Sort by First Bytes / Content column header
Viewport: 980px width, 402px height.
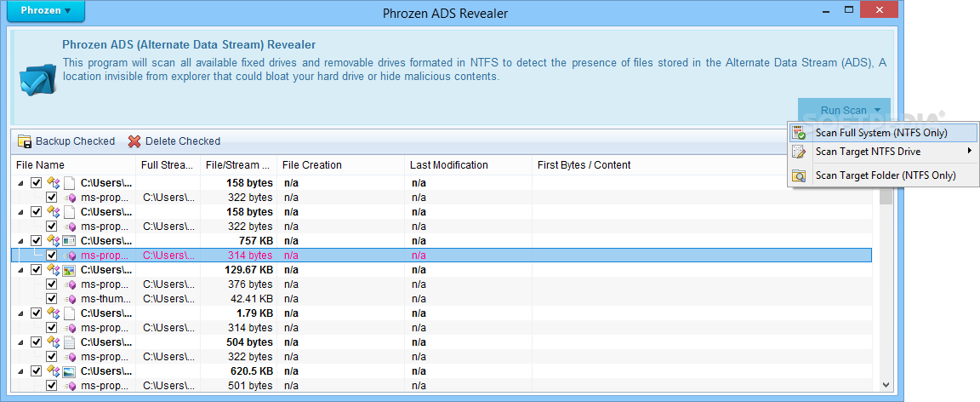coord(659,164)
